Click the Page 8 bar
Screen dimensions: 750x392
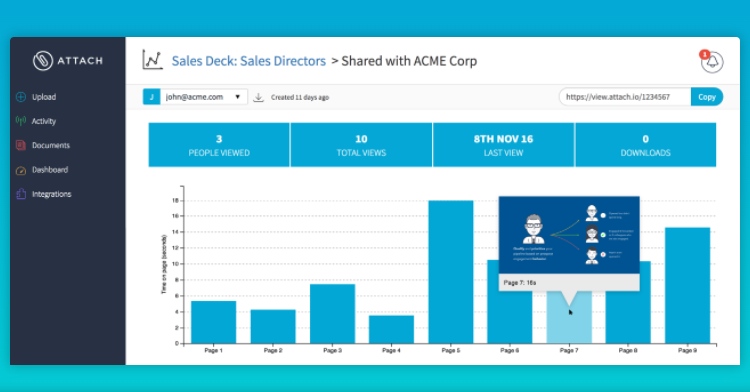[x=628, y=317]
